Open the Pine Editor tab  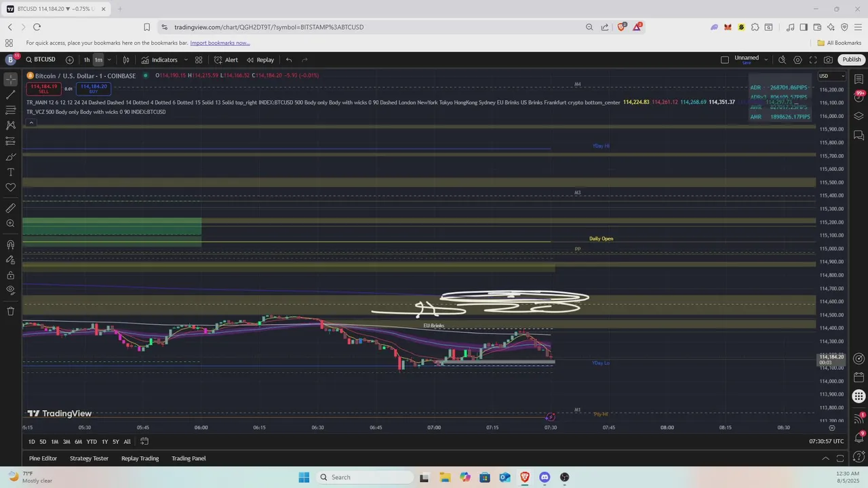[x=43, y=458]
